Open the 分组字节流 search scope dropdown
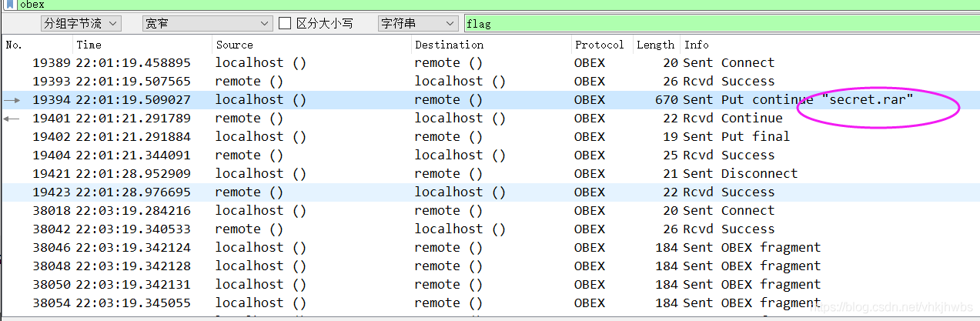980x321 pixels. point(81,24)
